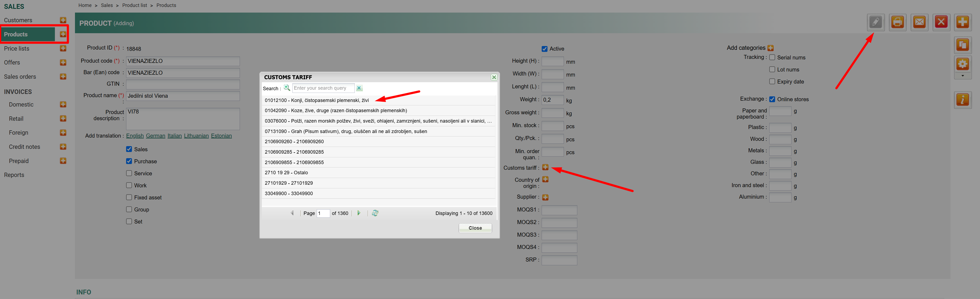The height and width of the screenshot is (299, 980).
Task: Toggle the Lot nums checkbox
Action: 772,69
